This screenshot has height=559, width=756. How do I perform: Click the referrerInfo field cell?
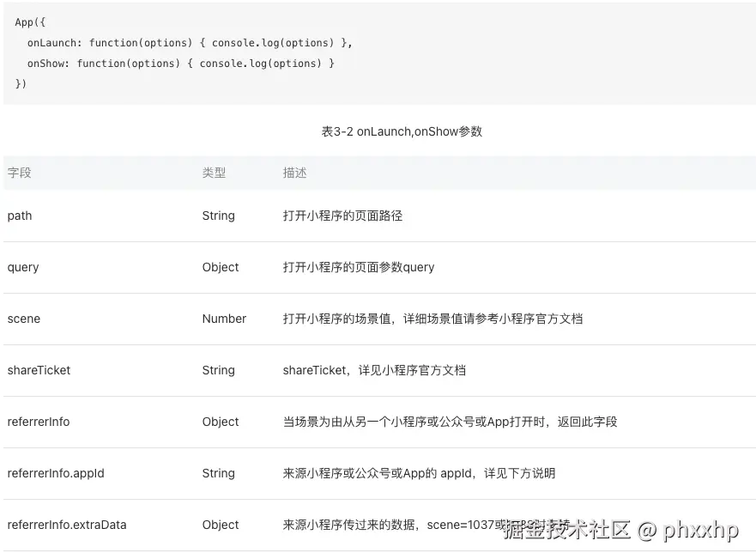(39, 422)
